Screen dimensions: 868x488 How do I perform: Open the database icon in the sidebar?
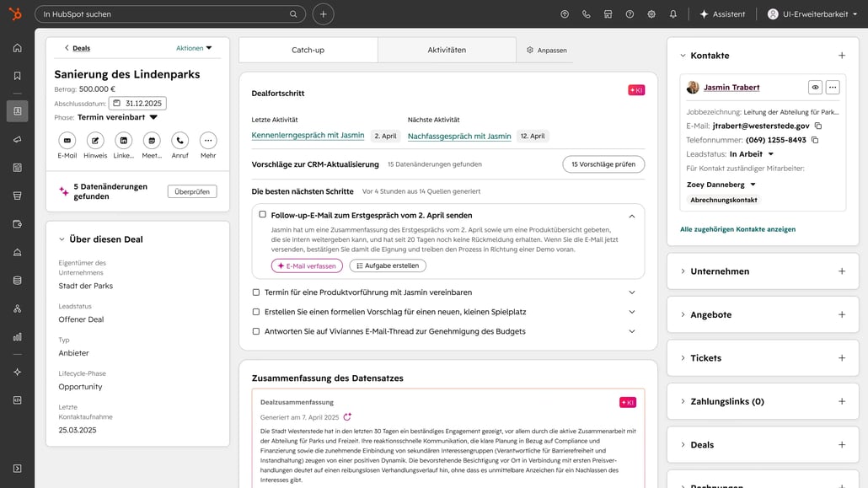click(17, 281)
